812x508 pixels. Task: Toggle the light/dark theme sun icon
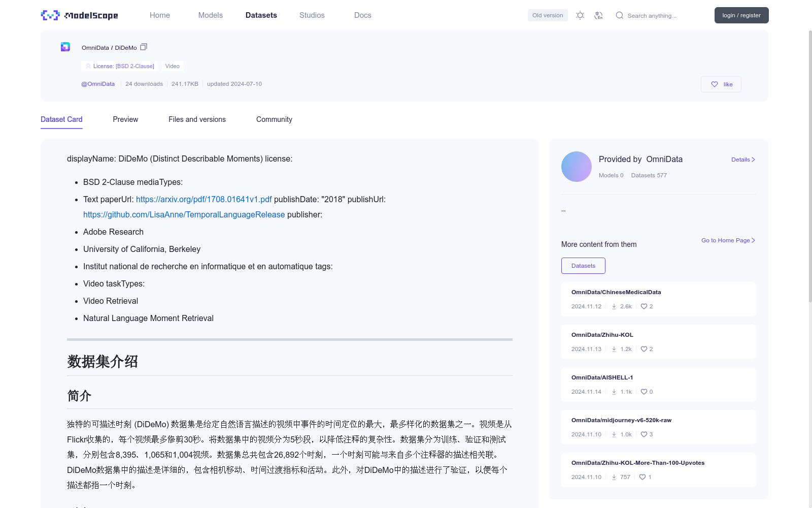(x=580, y=15)
